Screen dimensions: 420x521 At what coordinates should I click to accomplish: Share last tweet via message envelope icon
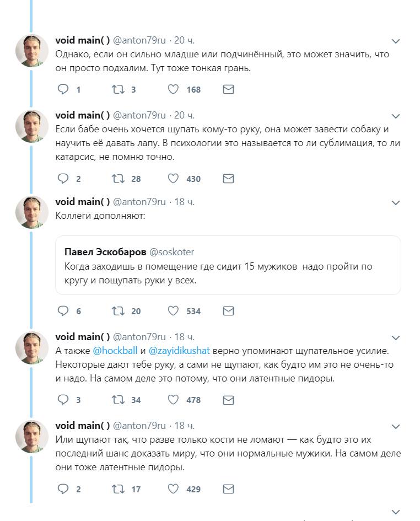[x=228, y=489]
